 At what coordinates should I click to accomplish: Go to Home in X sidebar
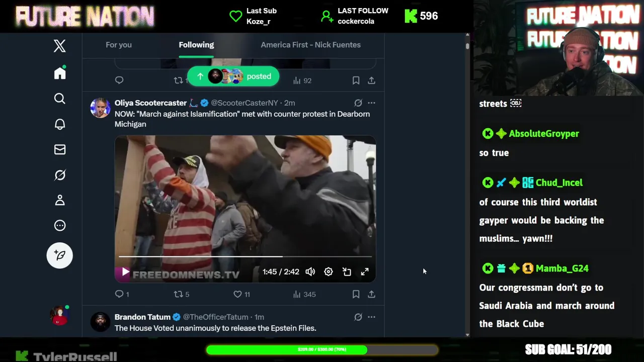(60, 73)
